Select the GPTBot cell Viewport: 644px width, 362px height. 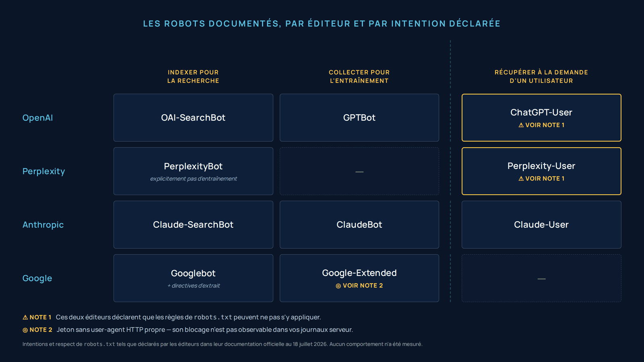(359, 117)
